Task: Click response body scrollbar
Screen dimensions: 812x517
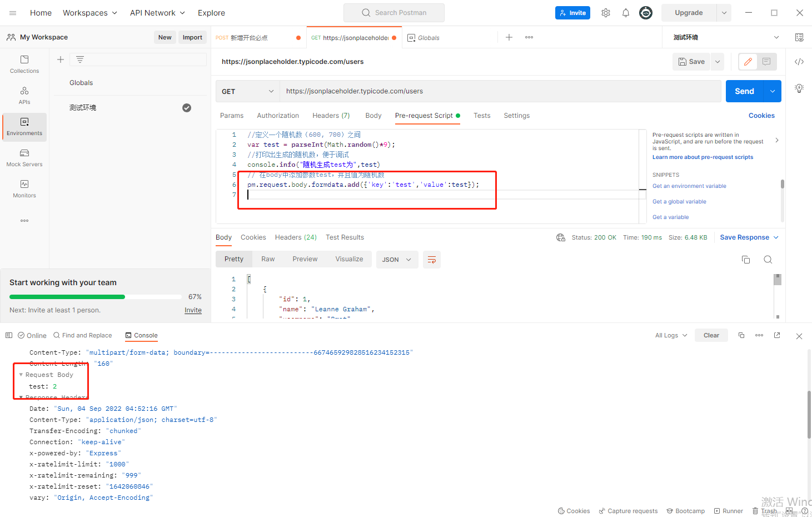Action: (x=778, y=279)
